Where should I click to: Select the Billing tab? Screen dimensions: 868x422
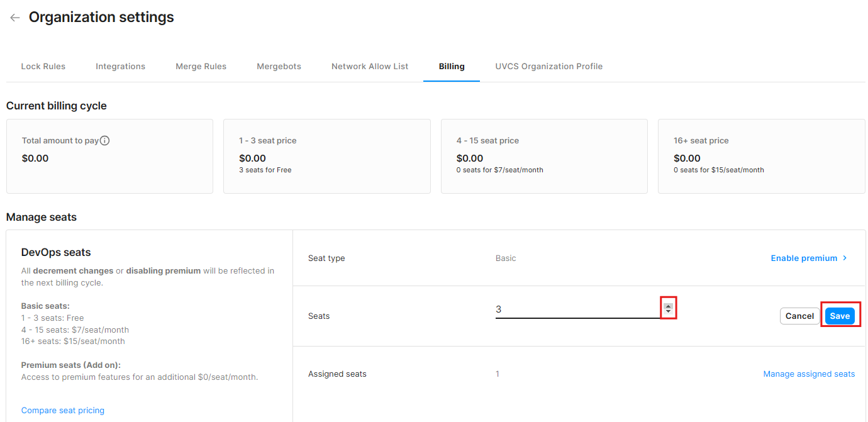452,66
